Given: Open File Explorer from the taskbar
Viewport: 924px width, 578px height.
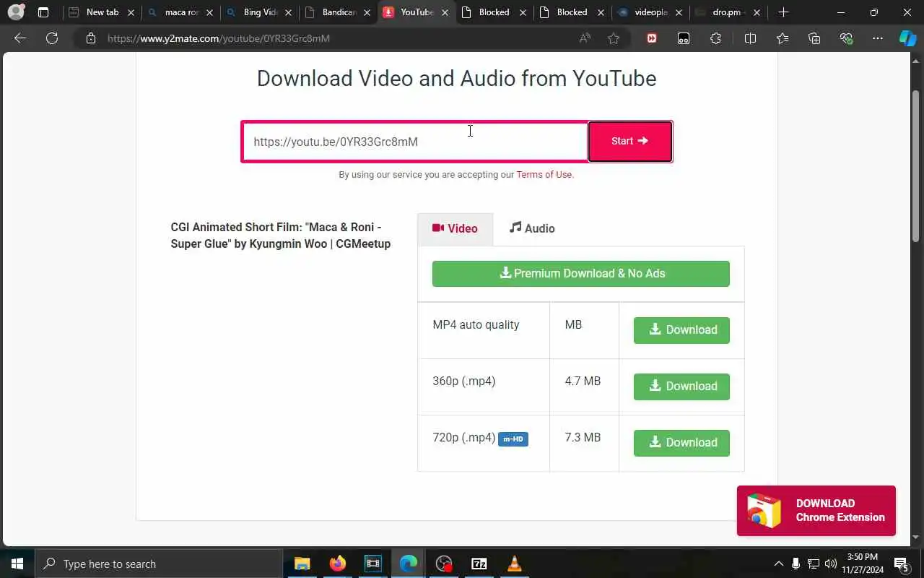Looking at the screenshot, I should click(302, 564).
